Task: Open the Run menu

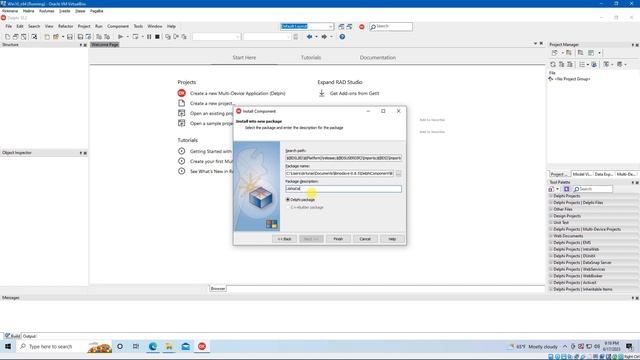Action: coord(99,26)
